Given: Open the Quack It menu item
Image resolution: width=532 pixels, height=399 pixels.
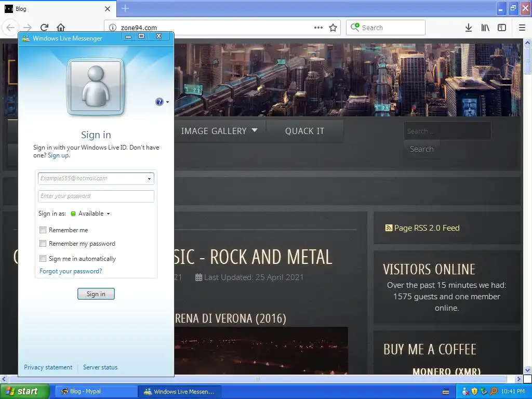Looking at the screenshot, I should [x=304, y=131].
